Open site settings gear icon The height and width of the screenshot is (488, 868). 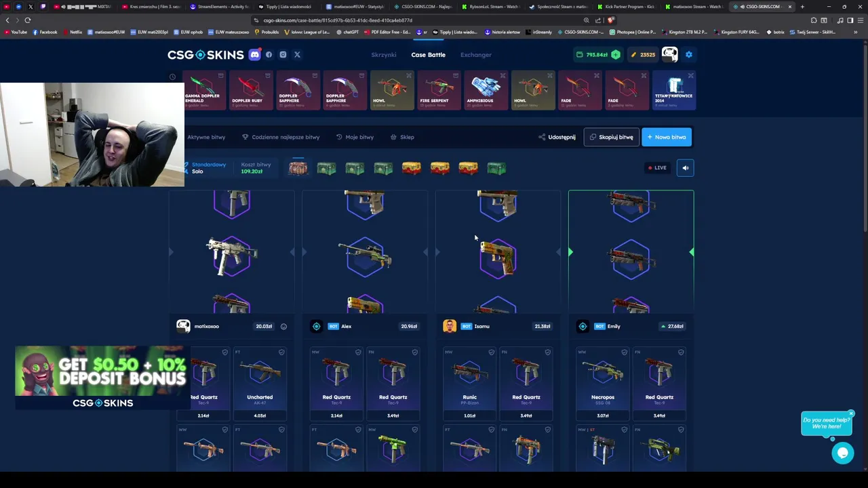click(689, 54)
